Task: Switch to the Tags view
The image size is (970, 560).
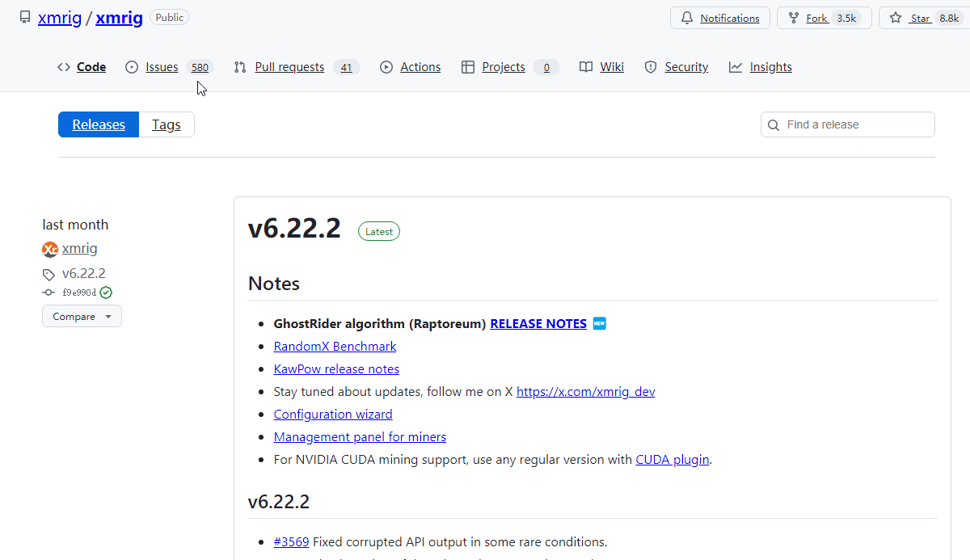Action: 167,124
